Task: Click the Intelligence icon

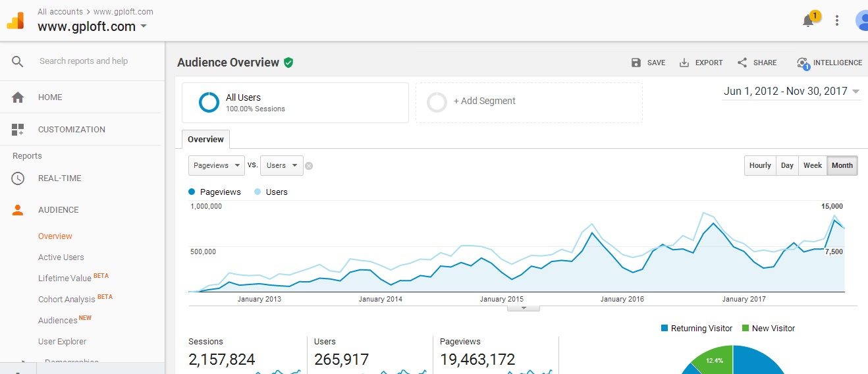Action: point(802,63)
